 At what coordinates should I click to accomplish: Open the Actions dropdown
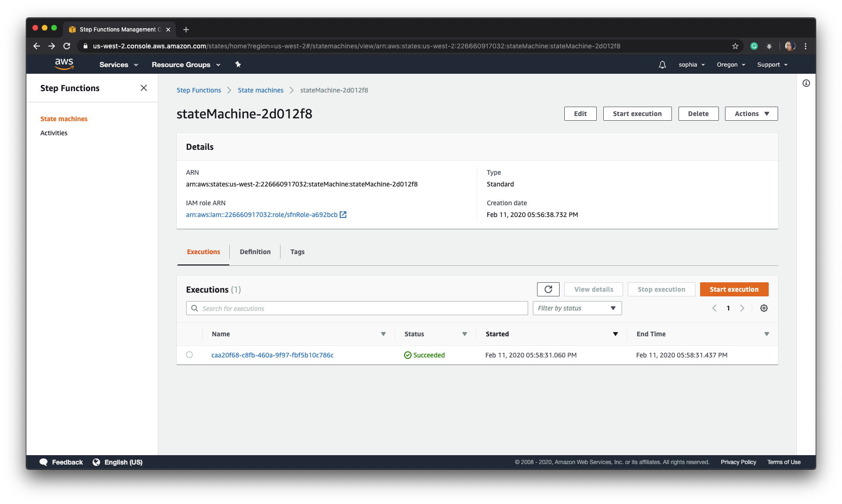pos(750,113)
